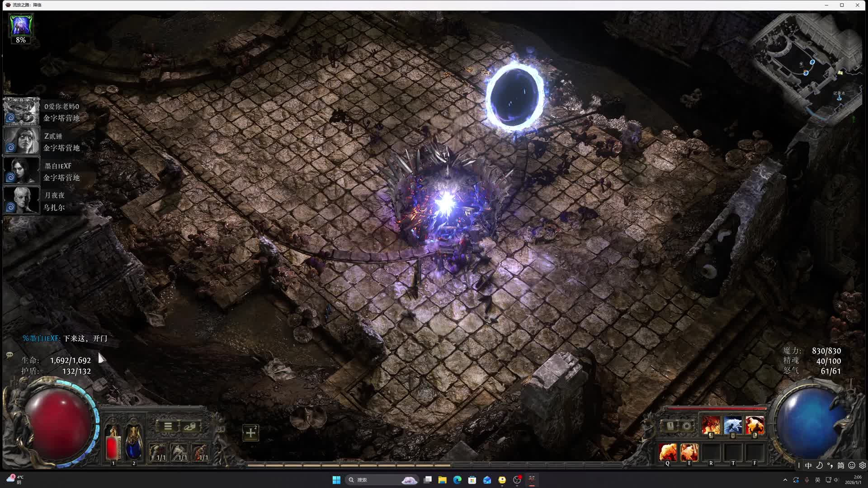Select party member Z贰锤 portrait

tap(21, 141)
